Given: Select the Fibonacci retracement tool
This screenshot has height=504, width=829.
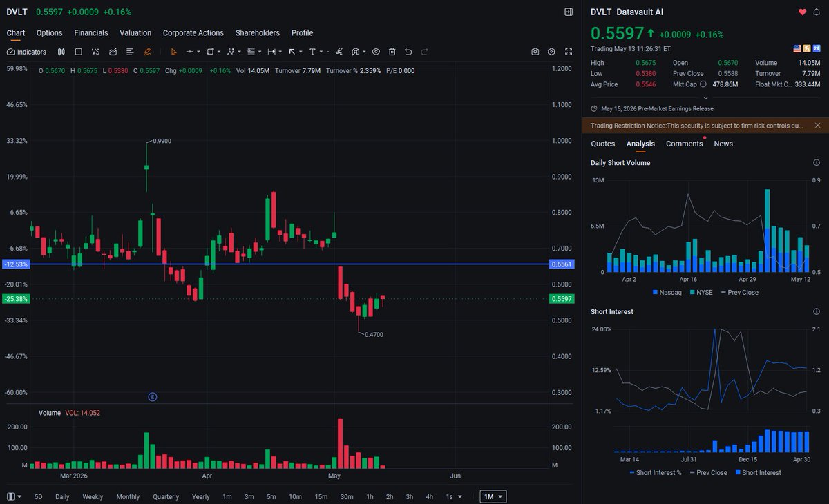Looking at the screenshot, I should (251, 52).
